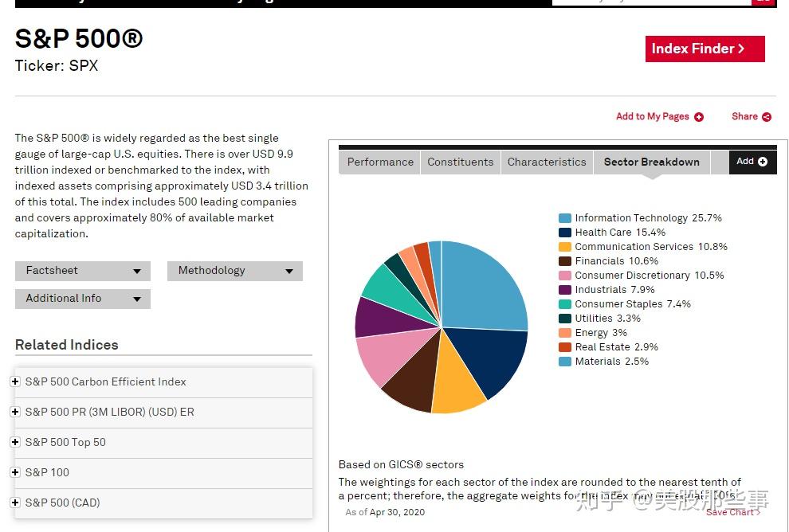This screenshot has width=789, height=532.
Task: Click the Consumer Discretionary legend swatch
Action: click(564, 276)
